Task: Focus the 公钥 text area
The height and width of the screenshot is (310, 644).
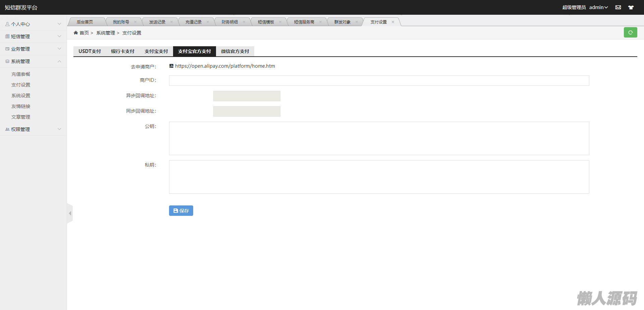Action: 379,138
